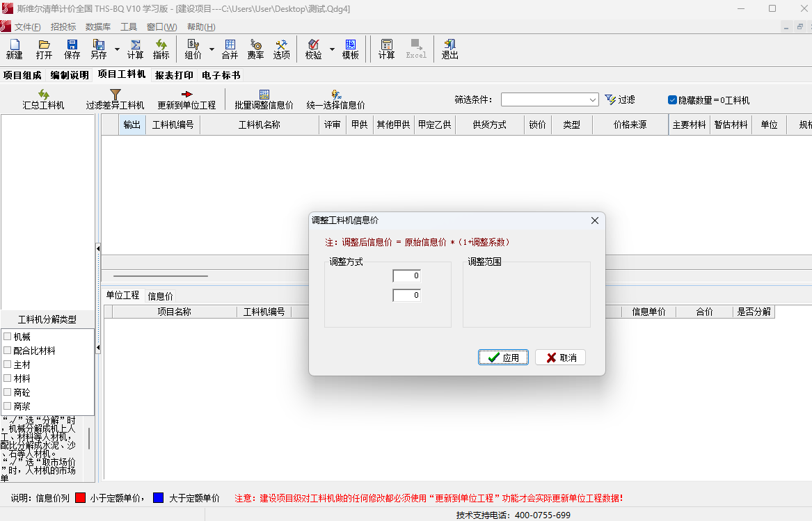This screenshot has height=521, width=812.
Task: Click the 模板 (Template) toolbar icon
Action: tap(351, 49)
